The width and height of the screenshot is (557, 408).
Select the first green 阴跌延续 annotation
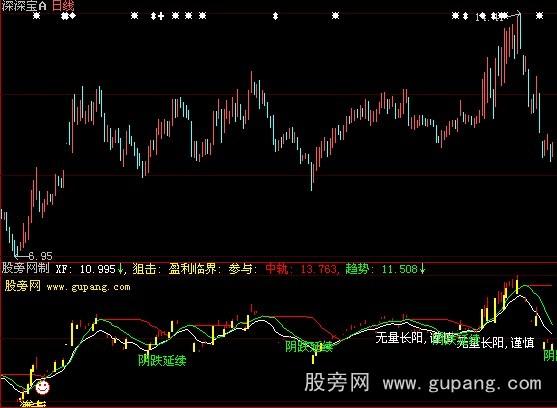click(x=162, y=360)
